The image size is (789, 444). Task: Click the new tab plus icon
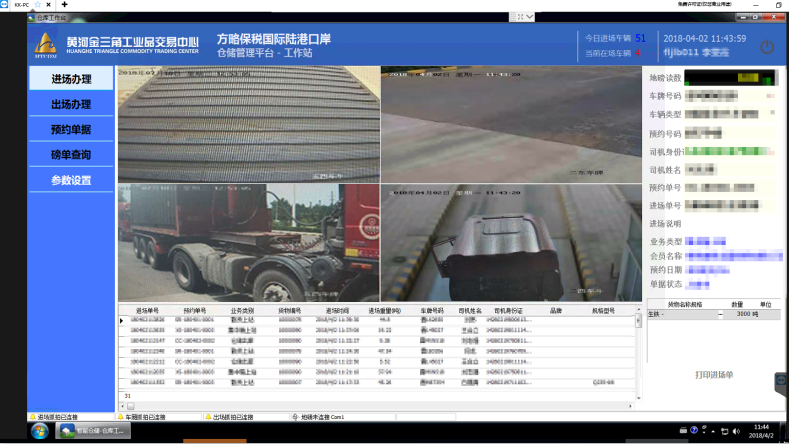65,5
